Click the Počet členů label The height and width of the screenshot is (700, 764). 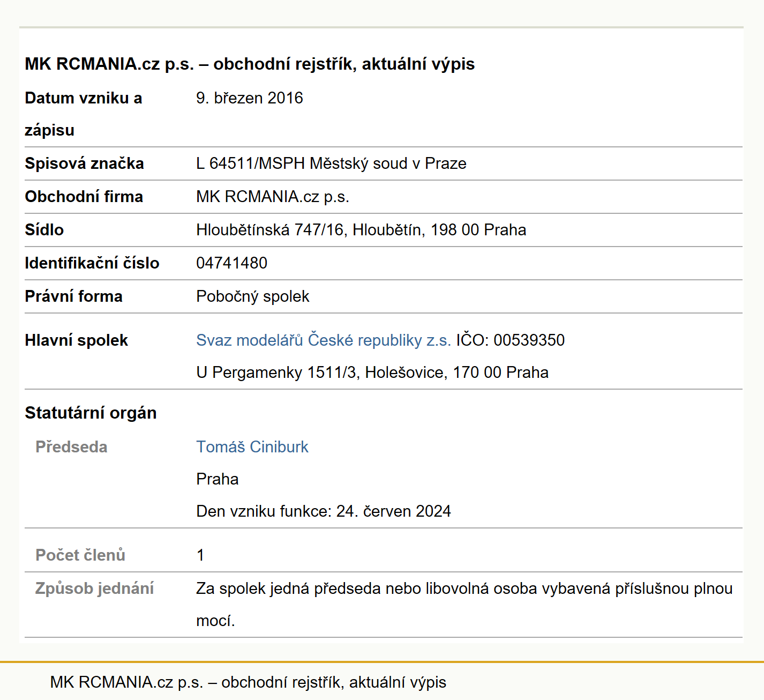80,555
